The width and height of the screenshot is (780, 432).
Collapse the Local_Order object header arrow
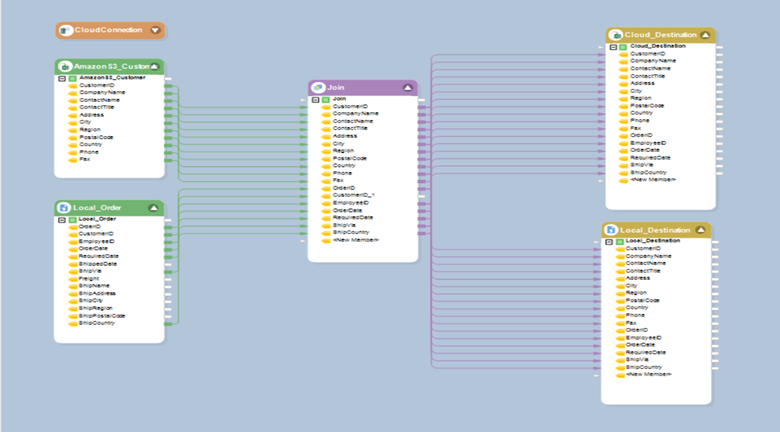[153, 208]
